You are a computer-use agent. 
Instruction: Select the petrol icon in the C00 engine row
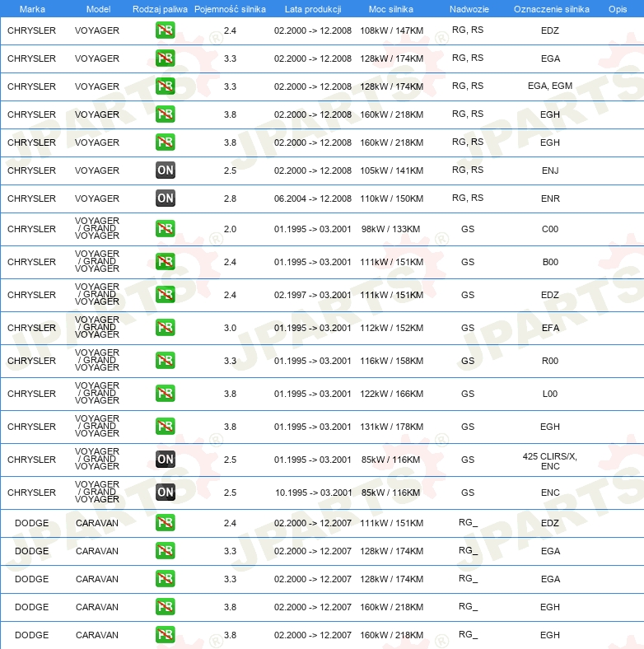click(x=165, y=229)
